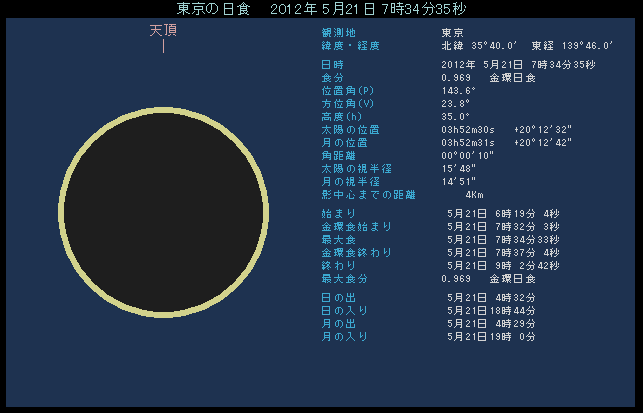Click the 最大食 time 7時34分33秒
Viewport: 643px width, 413px height.
(x=528, y=240)
